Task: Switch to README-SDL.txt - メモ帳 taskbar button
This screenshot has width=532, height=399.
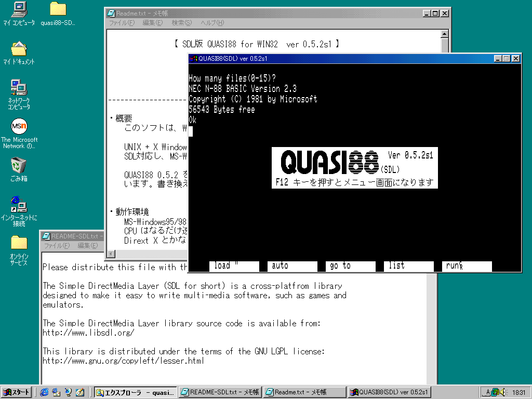Action: point(220,392)
